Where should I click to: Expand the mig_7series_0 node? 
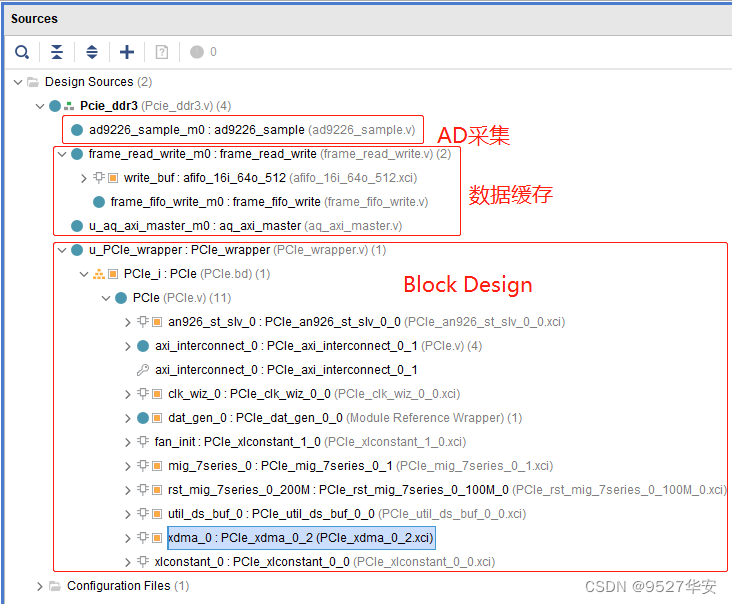[127, 466]
